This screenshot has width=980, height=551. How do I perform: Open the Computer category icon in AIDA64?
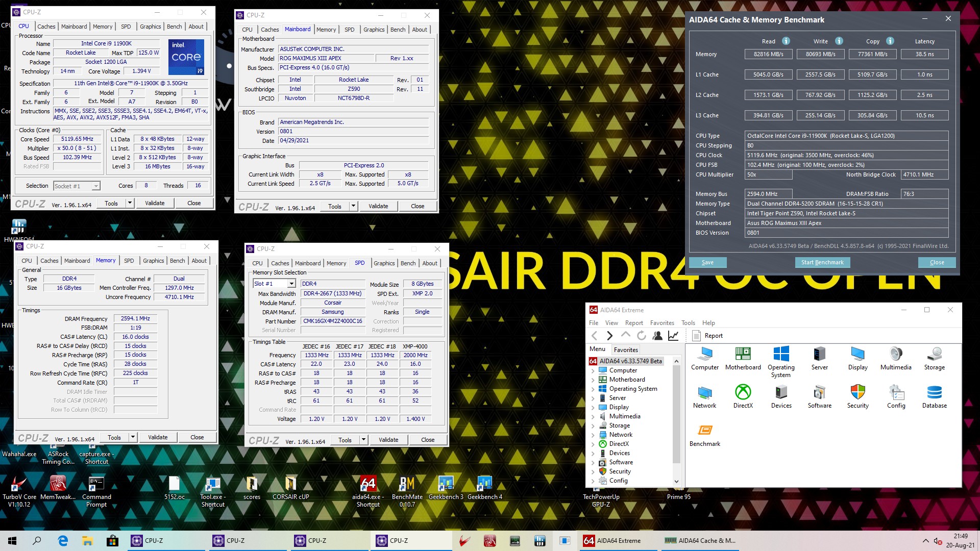pyautogui.click(x=705, y=358)
